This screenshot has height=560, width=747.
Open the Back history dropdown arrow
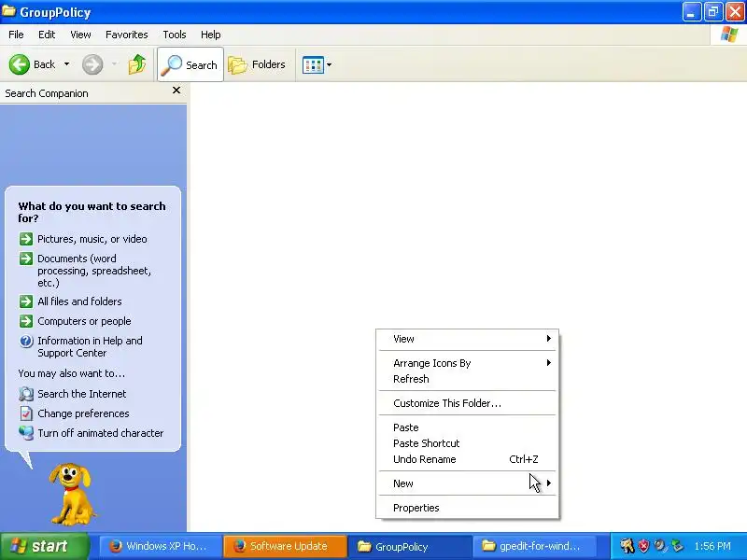66,64
